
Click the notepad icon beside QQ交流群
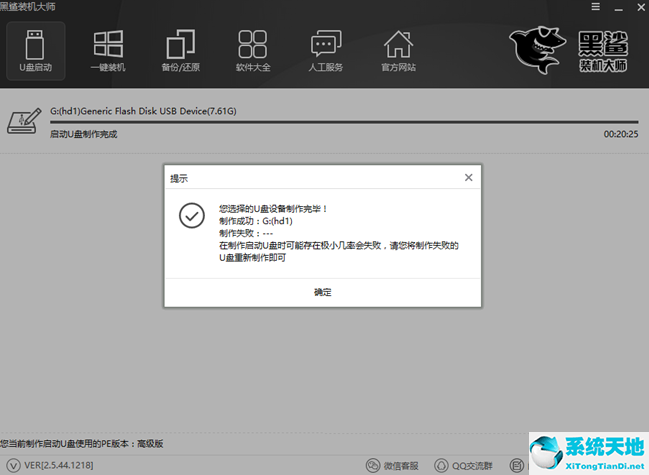tap(517, 465)
